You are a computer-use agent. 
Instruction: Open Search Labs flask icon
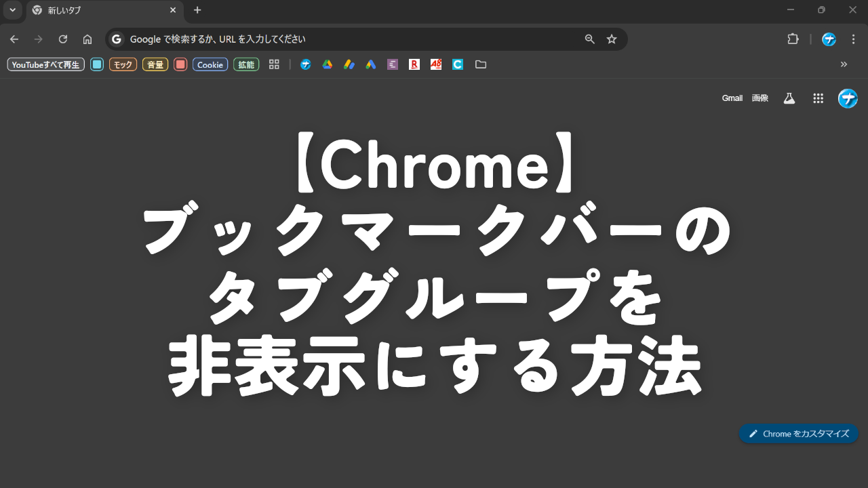789,98
